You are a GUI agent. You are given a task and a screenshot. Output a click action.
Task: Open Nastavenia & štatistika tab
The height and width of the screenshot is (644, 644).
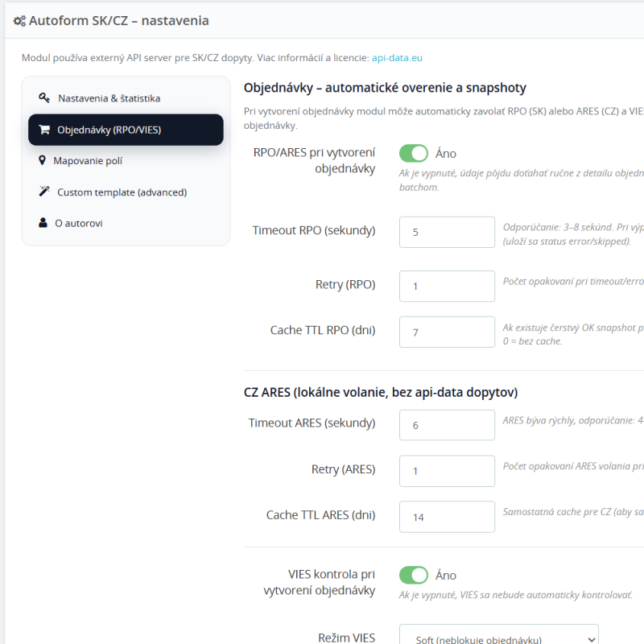click(109, 98)
